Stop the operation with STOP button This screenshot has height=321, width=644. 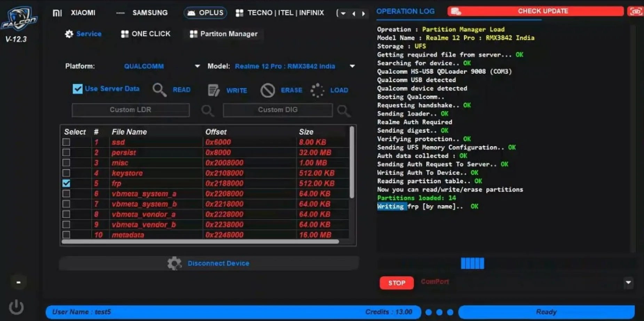[397, 283]
